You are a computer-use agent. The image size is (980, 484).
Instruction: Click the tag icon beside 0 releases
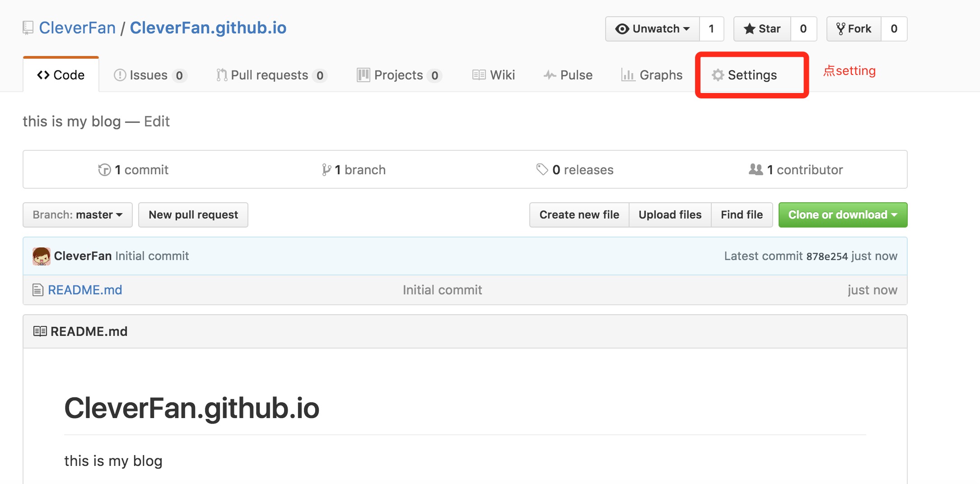tap(542, 170)
